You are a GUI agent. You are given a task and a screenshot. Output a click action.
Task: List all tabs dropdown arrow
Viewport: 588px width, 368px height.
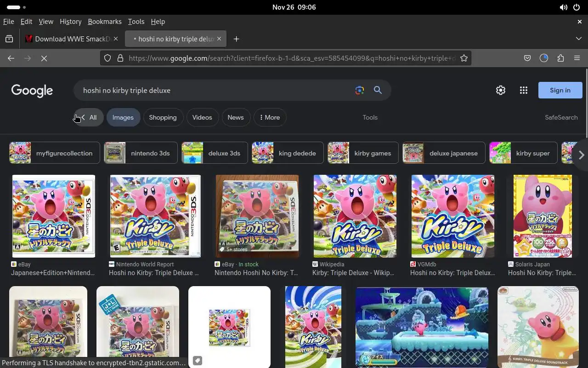click(579, 39)
